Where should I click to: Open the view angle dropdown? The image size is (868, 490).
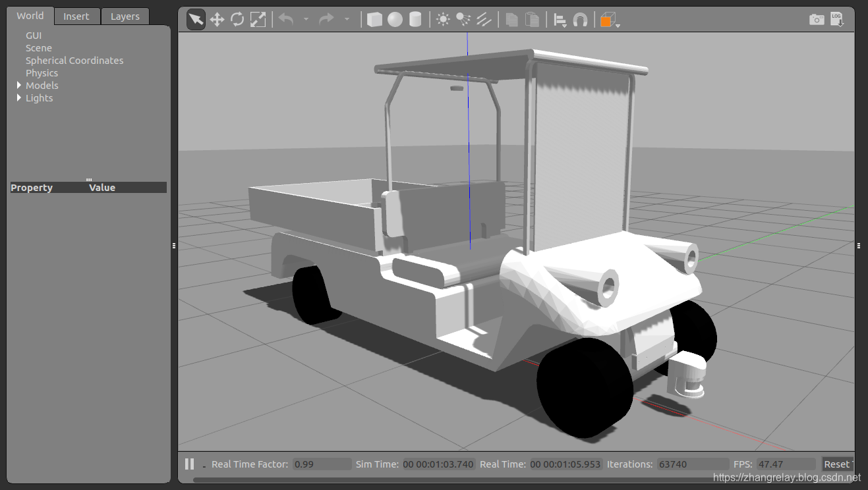pos(609,20)
